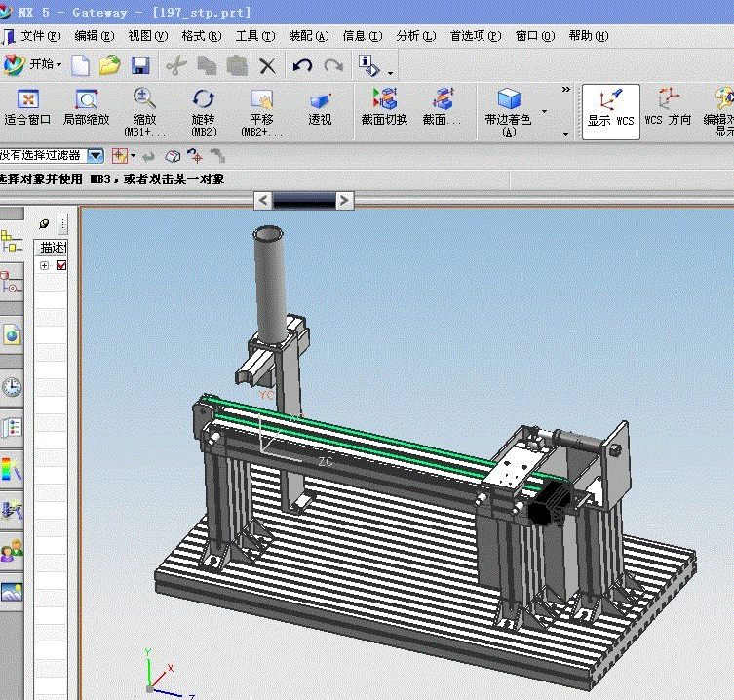This screenshot has height=700, width=734.
Task: Open the Shaded with Edges (带边着色) dropdown arrow
Action: (544, 110)
